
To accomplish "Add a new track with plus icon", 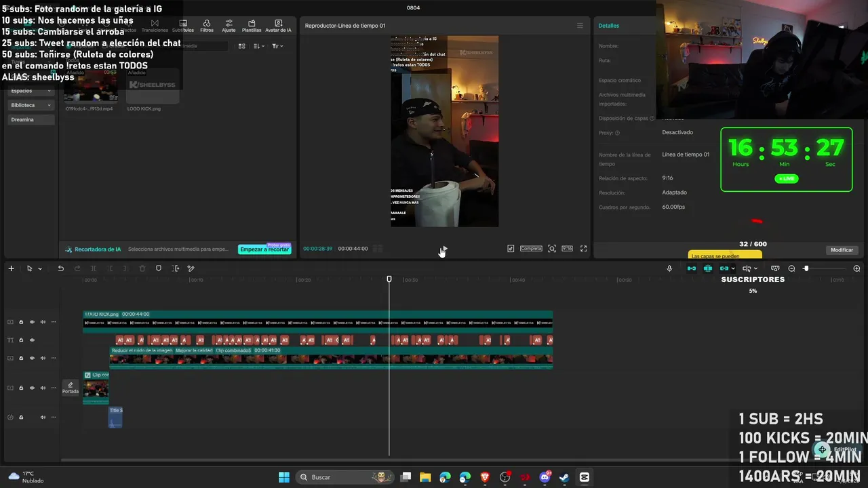I will (x=11, y=268).
